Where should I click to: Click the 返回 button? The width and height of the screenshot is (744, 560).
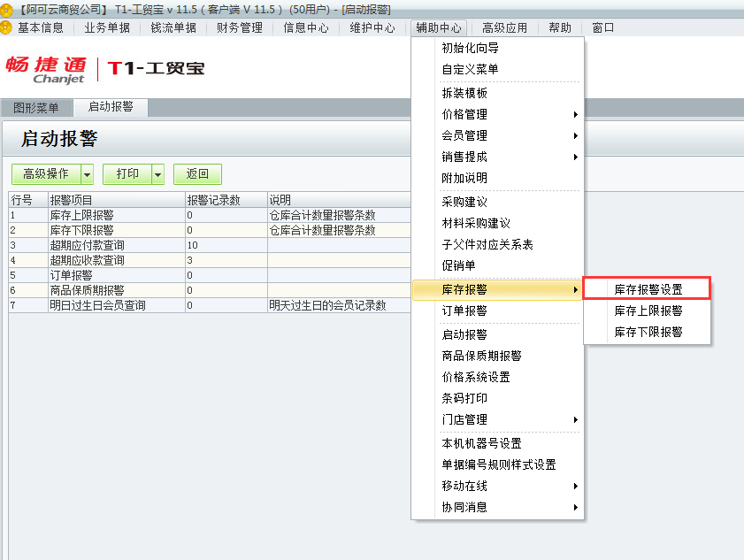(x=196, y=174)
